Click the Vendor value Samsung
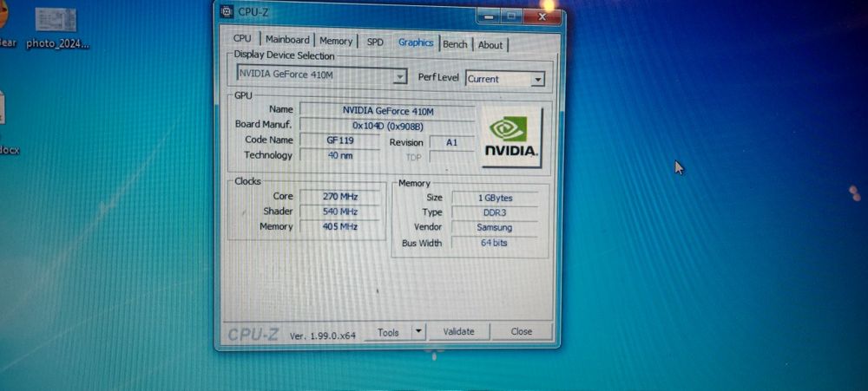The image size is (868, 391). click(495, 228)
